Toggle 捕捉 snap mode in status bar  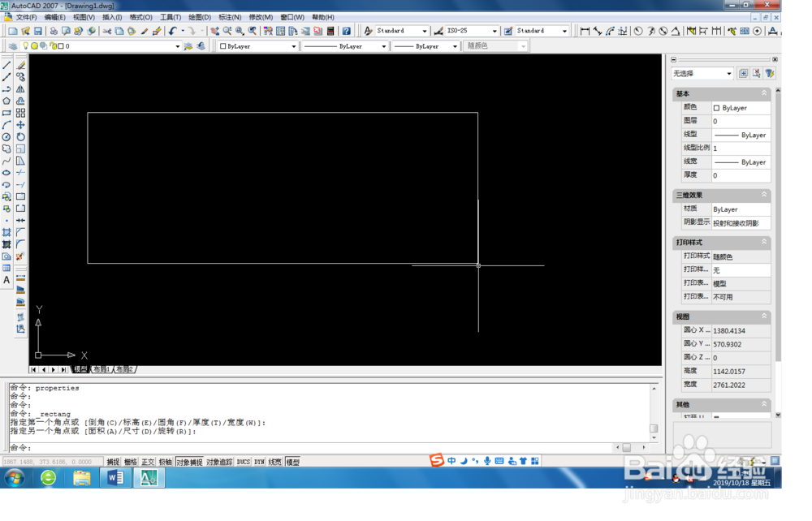coord(113,462)
